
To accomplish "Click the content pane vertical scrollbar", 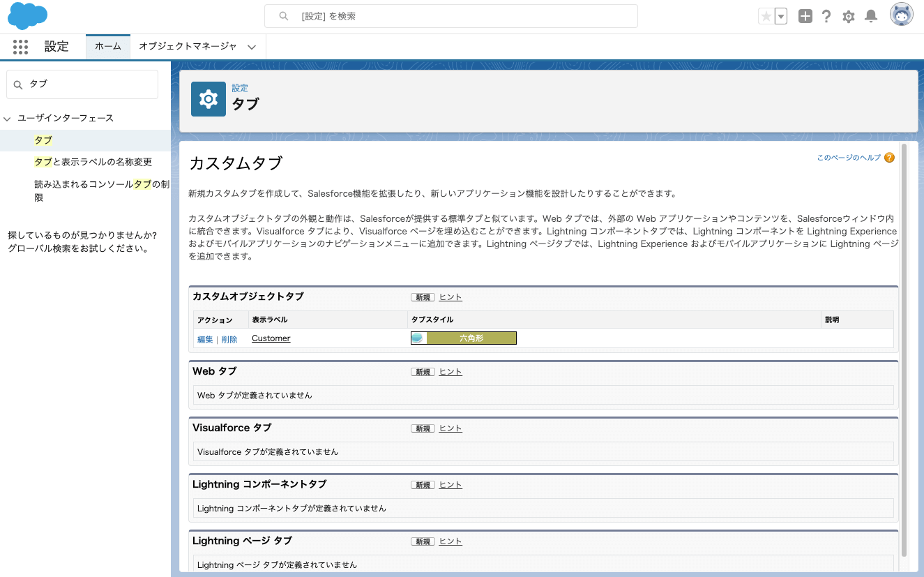I will [x=904, y=349].
